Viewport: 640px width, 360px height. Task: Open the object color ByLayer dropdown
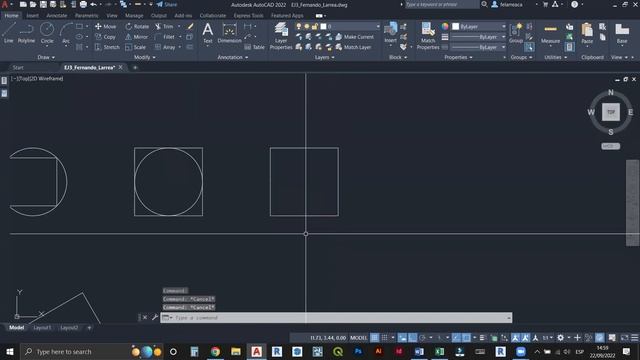point(479,27)
